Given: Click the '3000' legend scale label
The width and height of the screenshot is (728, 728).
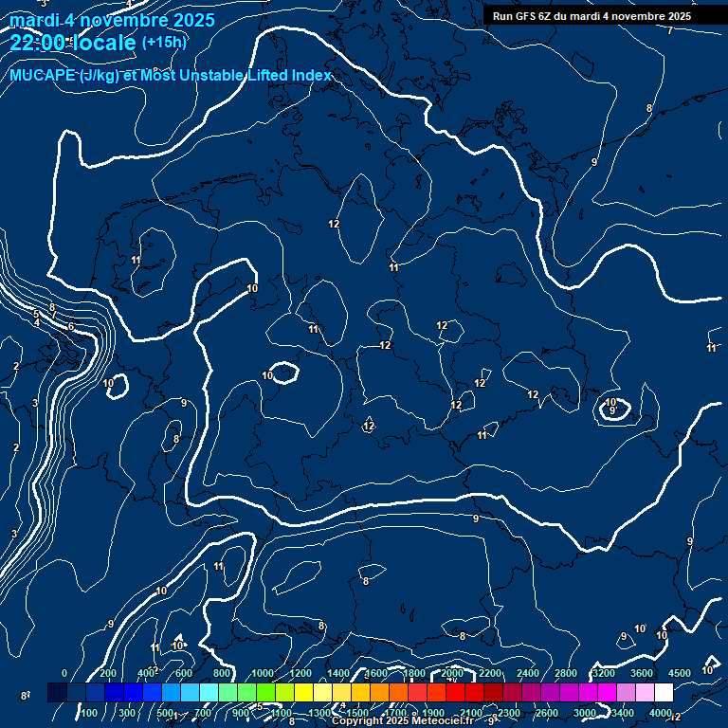Looking at the screenshot, I should click(585, 713).
